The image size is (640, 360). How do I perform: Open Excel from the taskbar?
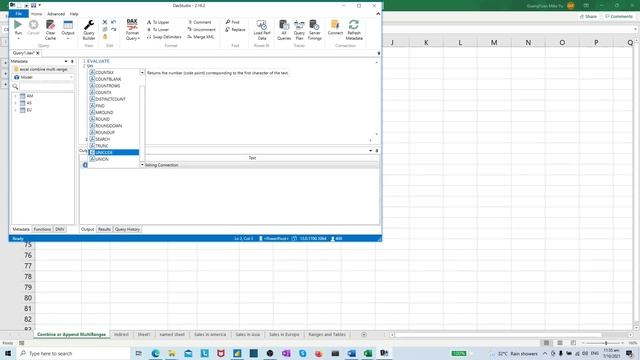click(x=368, y=353)
